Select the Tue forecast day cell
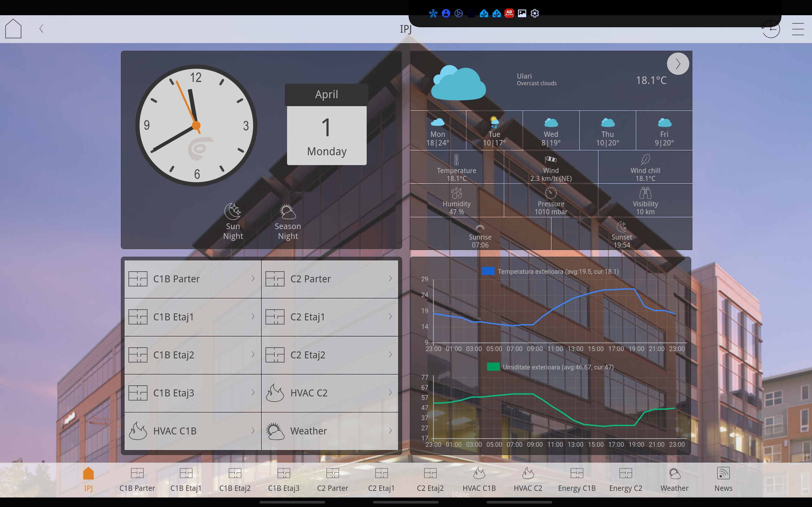 tap(494, 131)
